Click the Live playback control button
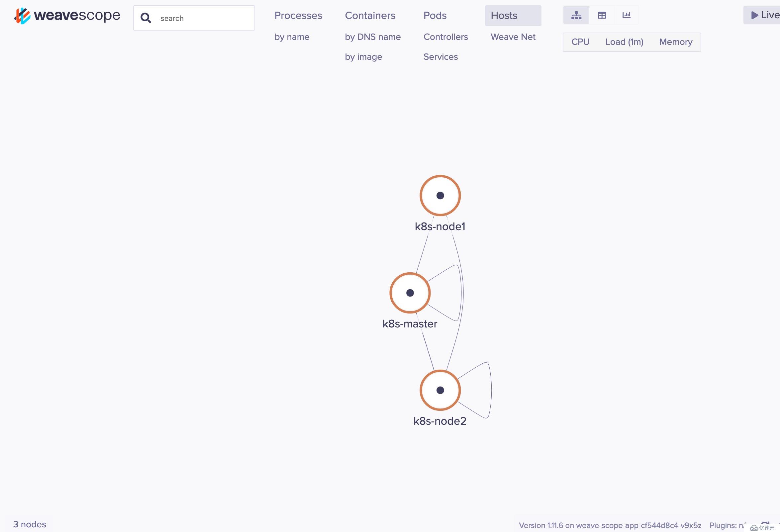The width and height of the screenshot is (780, 532). click(765, 15)
